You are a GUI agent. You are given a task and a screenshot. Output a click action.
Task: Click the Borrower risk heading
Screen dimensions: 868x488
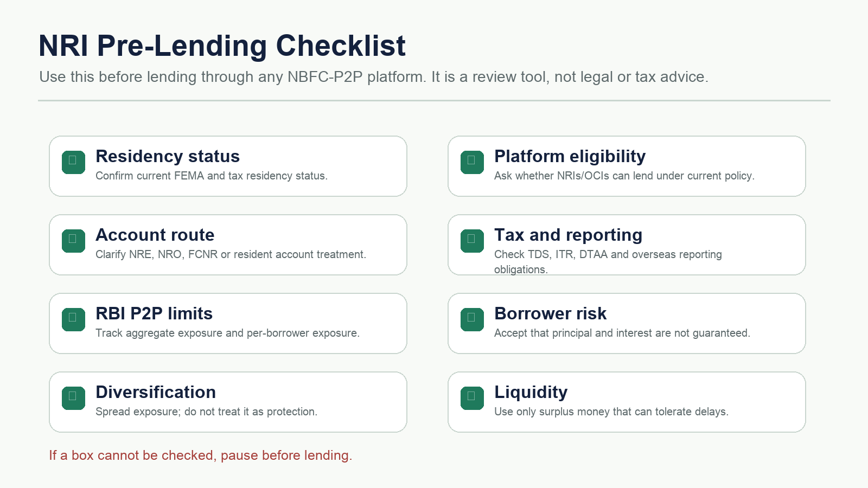(550, 313)
